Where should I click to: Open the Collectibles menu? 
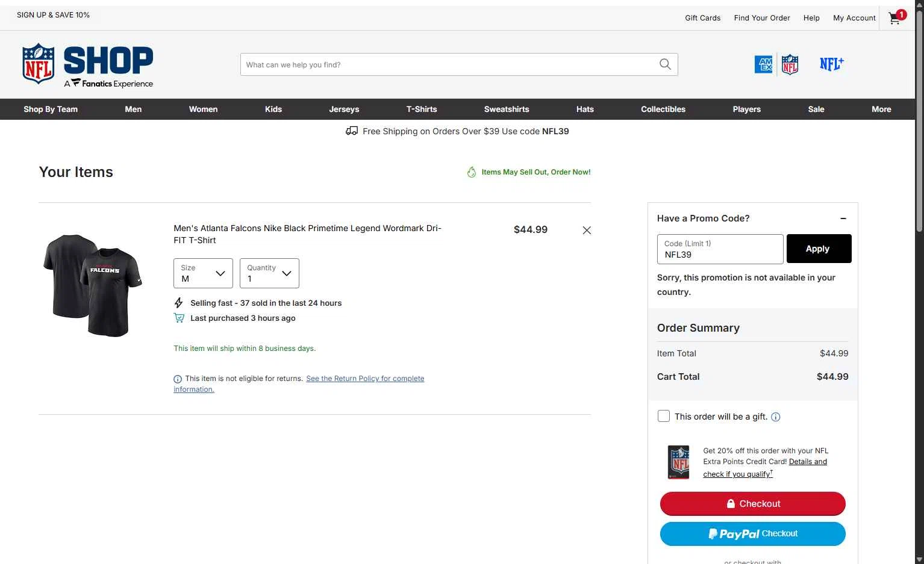(x=663, y=109)
